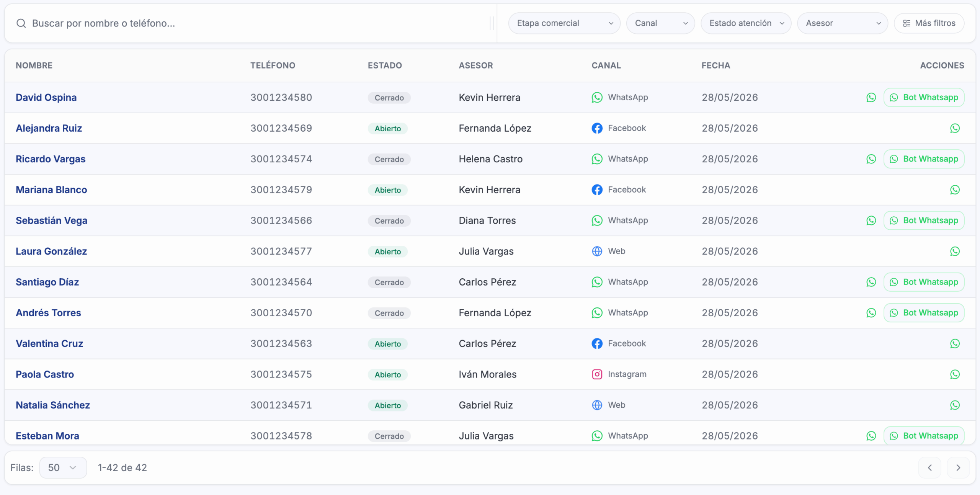
Task: Open Alejandra Ruiz contact link
Action: click(49, 128)
